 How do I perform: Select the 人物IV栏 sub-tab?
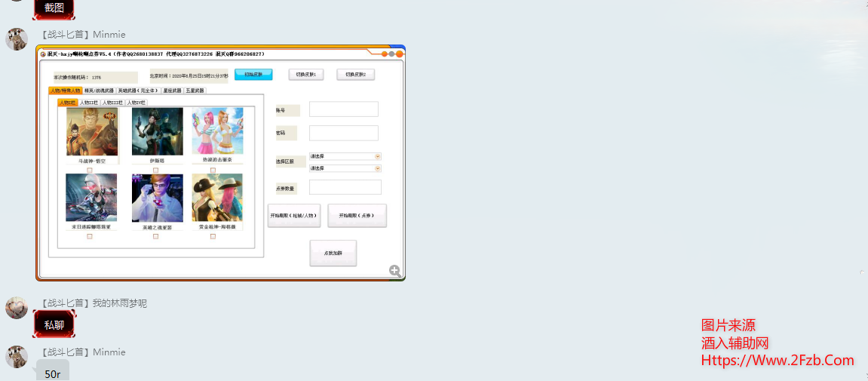[x=136, y=103]
